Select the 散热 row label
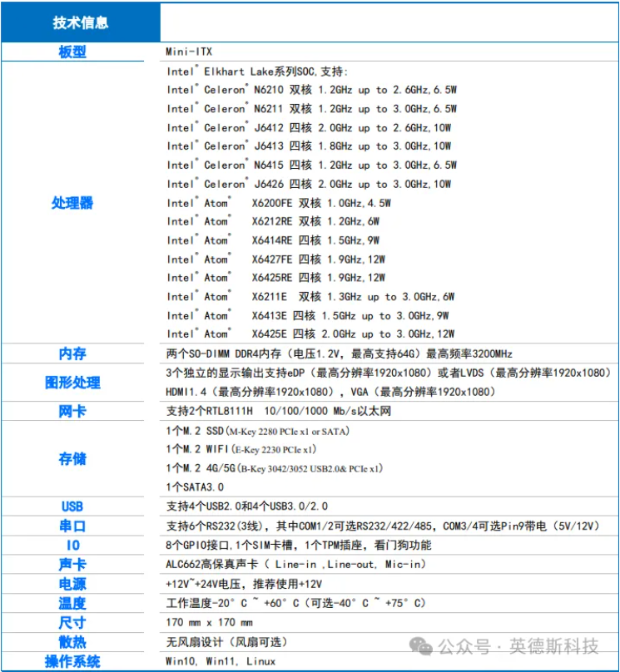This screenshot has height=672, width=620. (72, 642)
